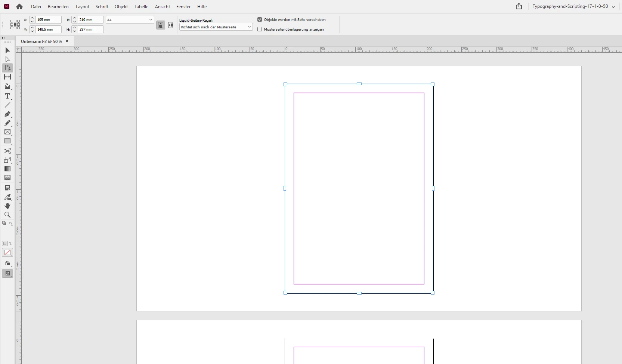Open the Objekt menu
Screen dimensions: 622x364
[x=121, y=7]
